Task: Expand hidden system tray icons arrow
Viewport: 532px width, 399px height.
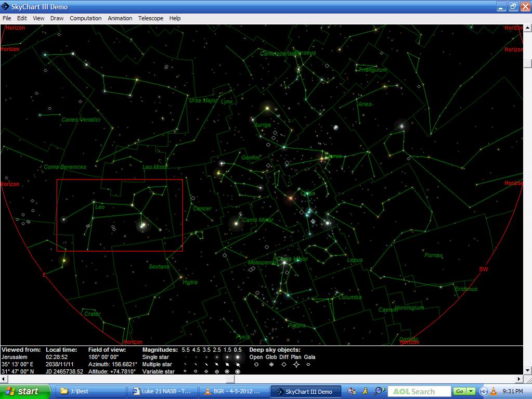Action: tap(484, 391)
